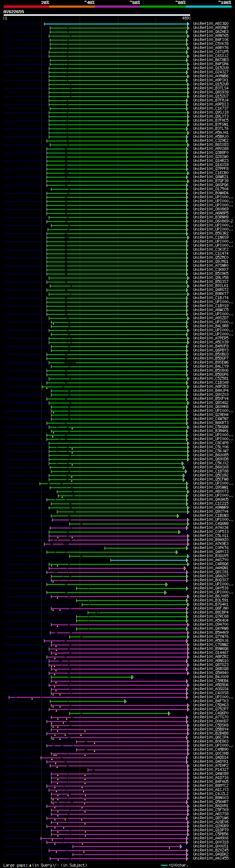Viewport: 235px width, 868px height.
Task: Select hit label UniRef100_C1BUW3
Action: point(211,516)
